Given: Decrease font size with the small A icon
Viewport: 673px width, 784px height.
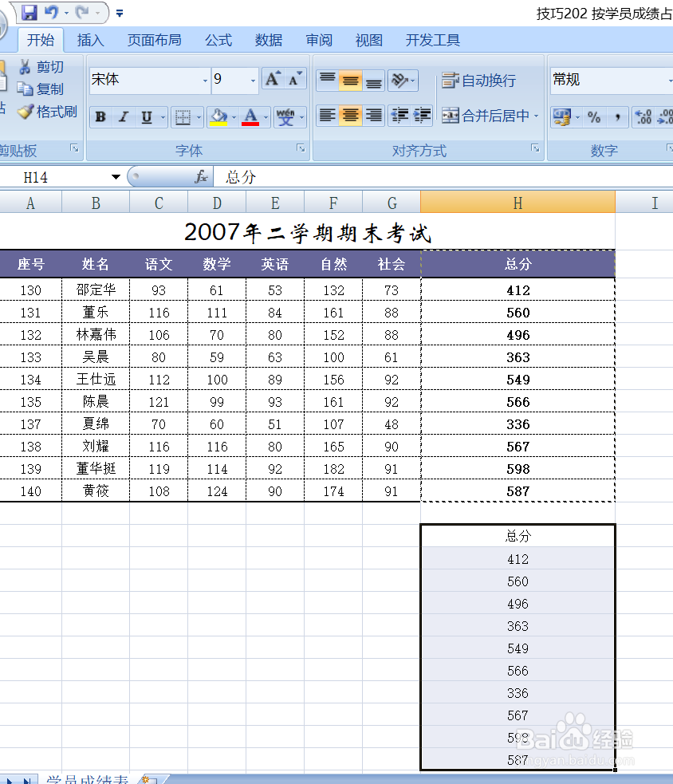Looking at the screenshot, I should tap(295, 80).
